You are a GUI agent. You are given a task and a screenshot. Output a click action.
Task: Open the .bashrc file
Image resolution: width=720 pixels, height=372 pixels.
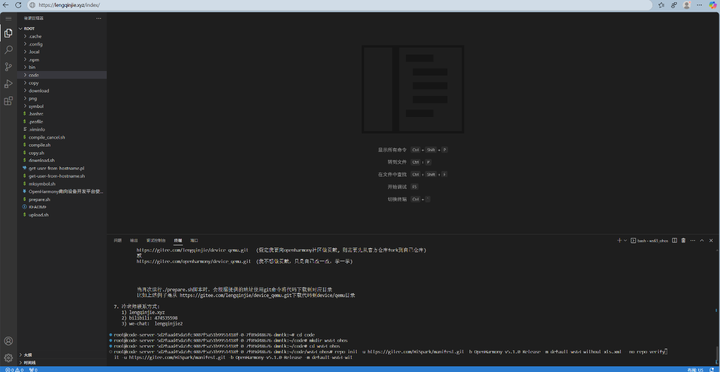pyautogui.click(x=62, y=114)
